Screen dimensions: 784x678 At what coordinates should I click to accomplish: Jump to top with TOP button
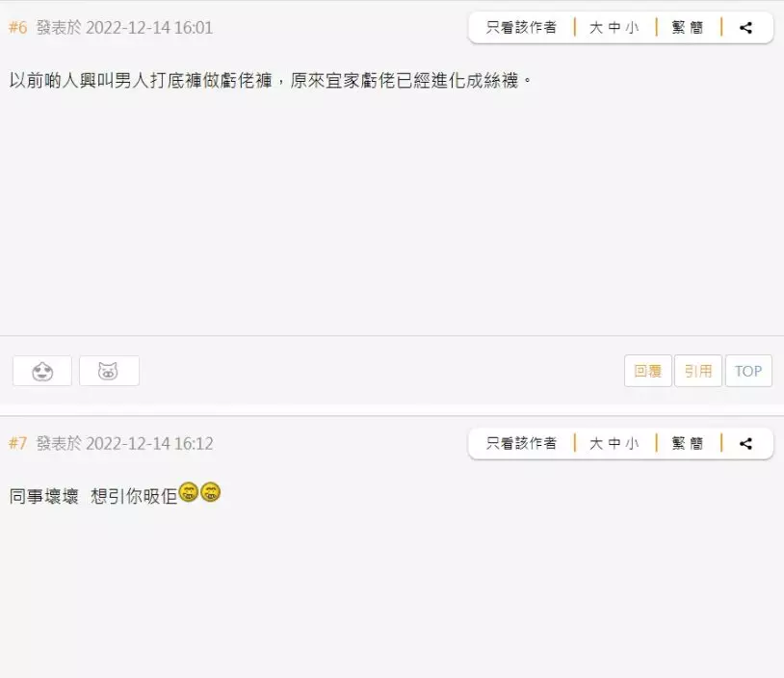pyautogui.click(x=748, y=371)
